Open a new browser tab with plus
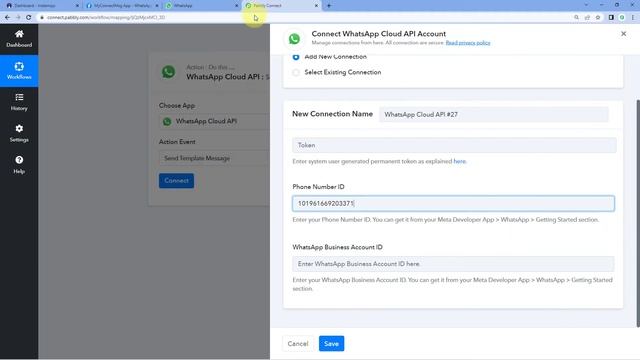 click(x=329, y=6)
